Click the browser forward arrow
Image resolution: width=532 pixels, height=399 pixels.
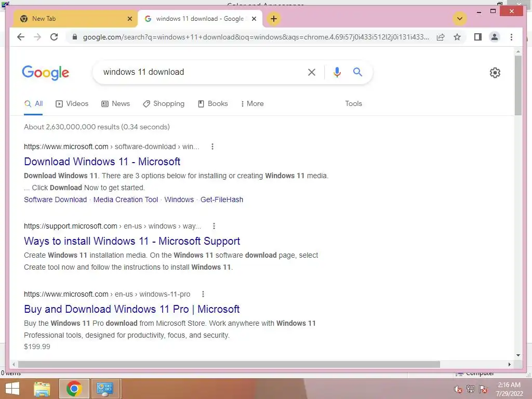[x=37, y=37]
